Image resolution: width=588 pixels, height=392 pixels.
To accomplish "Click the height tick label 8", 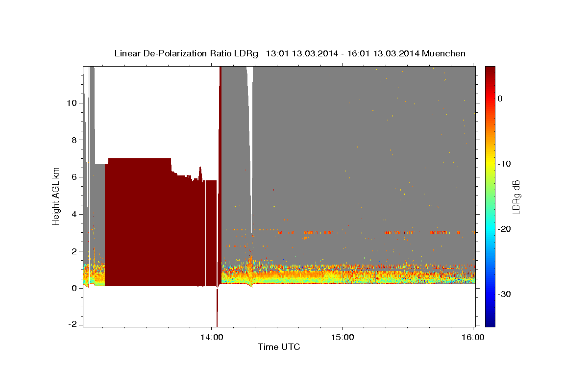I will pos(74,140).
